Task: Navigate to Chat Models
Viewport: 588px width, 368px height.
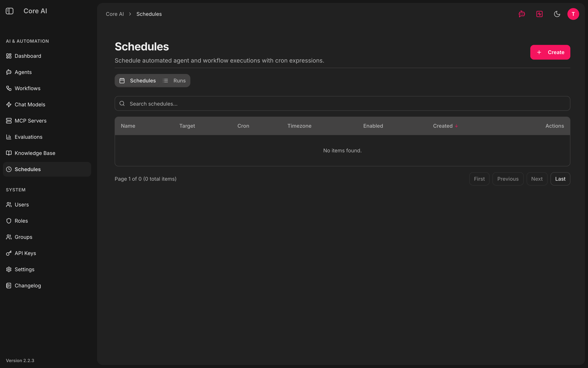Action: coord(47,104)
